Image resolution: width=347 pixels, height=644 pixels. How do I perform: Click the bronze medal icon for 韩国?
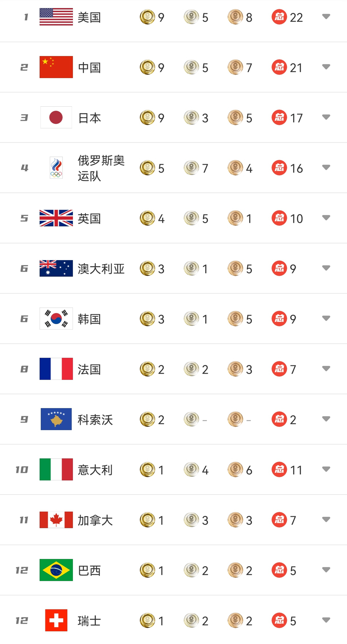(x=235, y=318)
